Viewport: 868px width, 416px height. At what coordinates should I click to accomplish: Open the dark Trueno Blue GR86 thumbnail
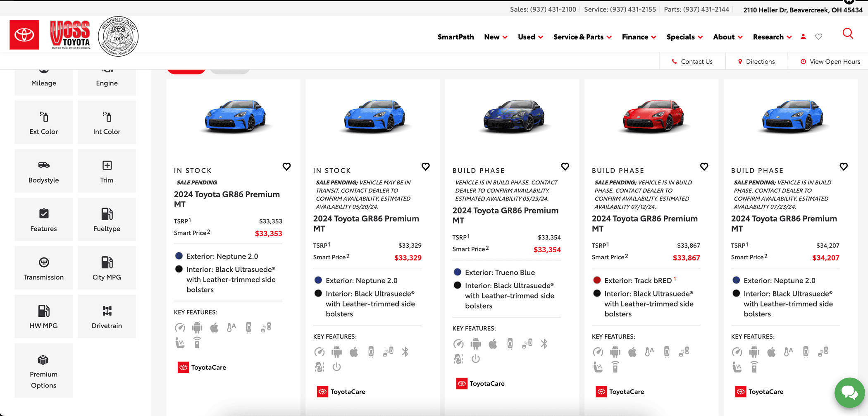point(514,116)
